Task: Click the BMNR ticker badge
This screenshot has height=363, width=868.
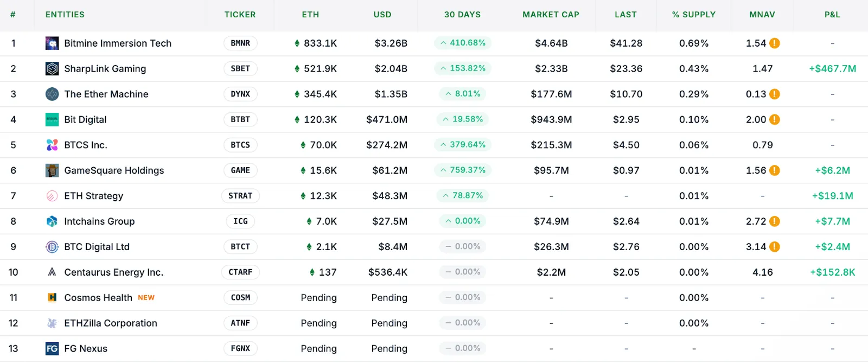Action: click(240, 43)
